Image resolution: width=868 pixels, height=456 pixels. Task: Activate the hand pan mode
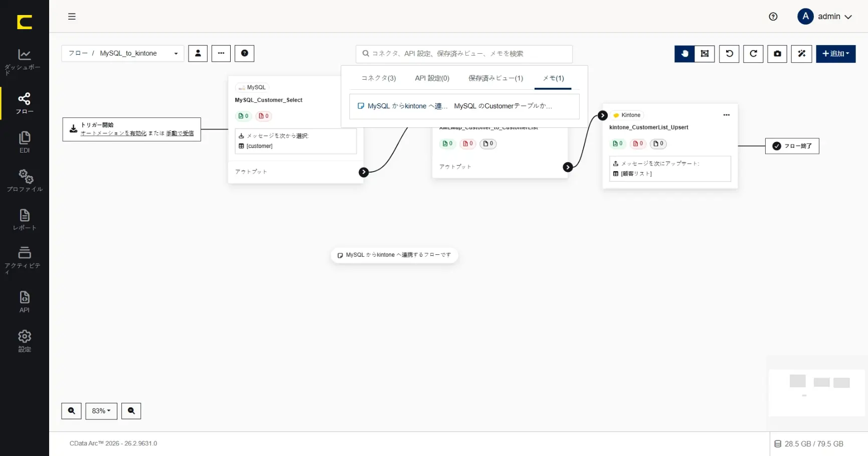click(684, 54)
